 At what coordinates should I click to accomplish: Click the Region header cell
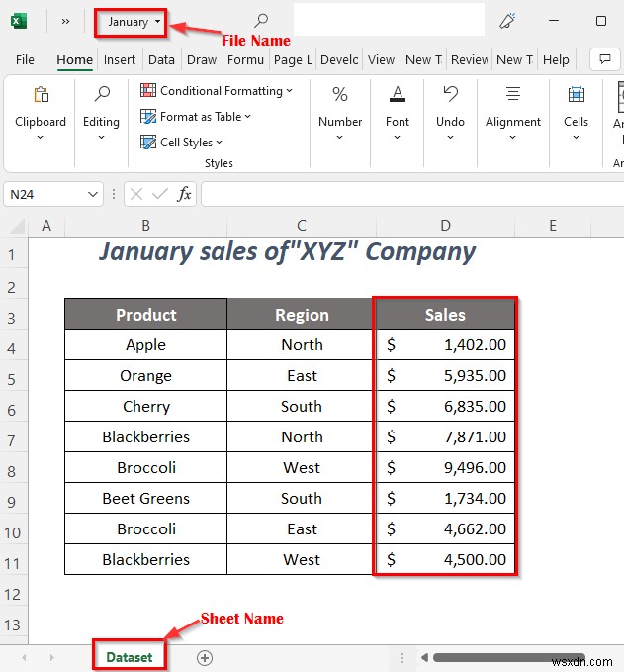(x=302, y=315)
